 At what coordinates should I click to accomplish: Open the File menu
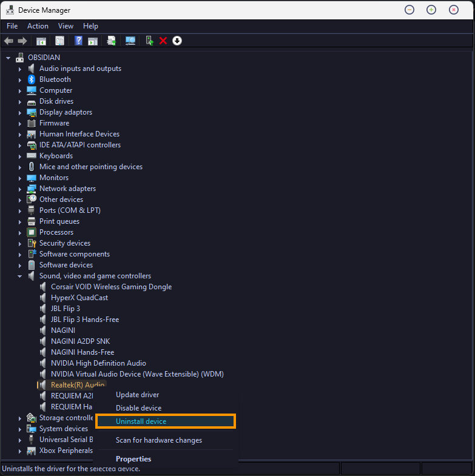tap(12, 26)
